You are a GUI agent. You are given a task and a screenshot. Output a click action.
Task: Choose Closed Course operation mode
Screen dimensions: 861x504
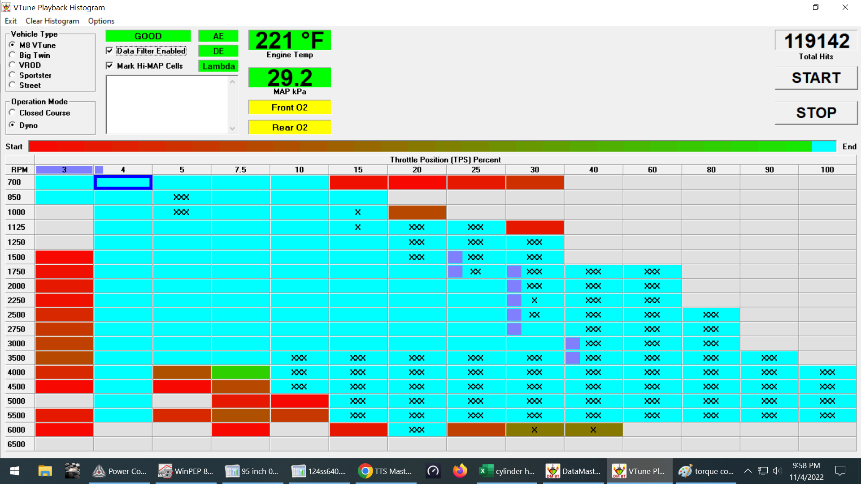pos(13,112)
